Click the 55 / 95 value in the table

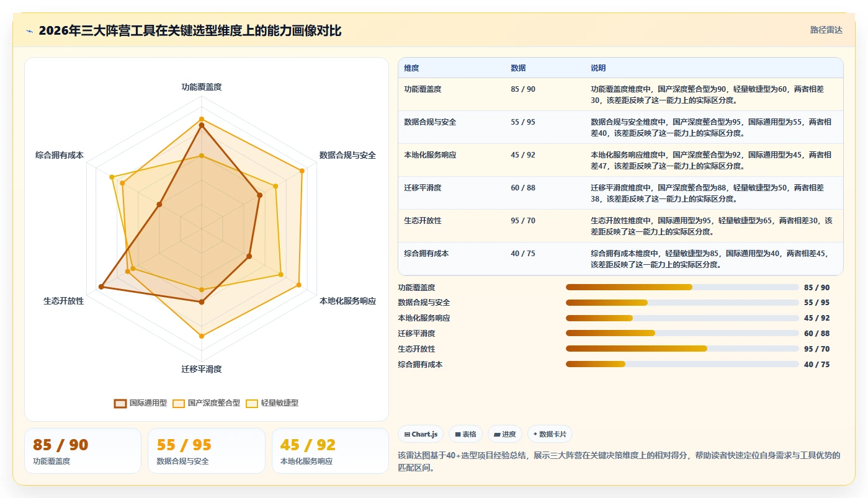point(523,122)
